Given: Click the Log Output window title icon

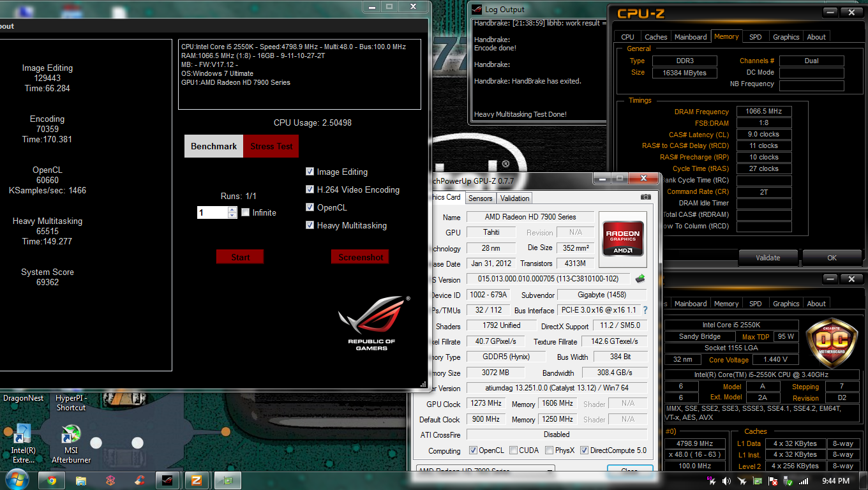Looking at the screenshot, I should (x=477, y=9).
